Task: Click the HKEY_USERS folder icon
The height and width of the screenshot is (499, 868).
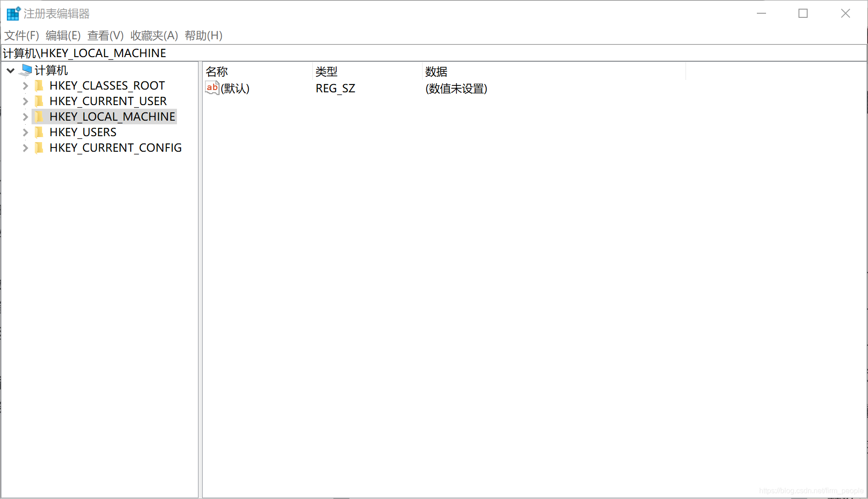Action: pyautogui.click(x=39, y=132)
